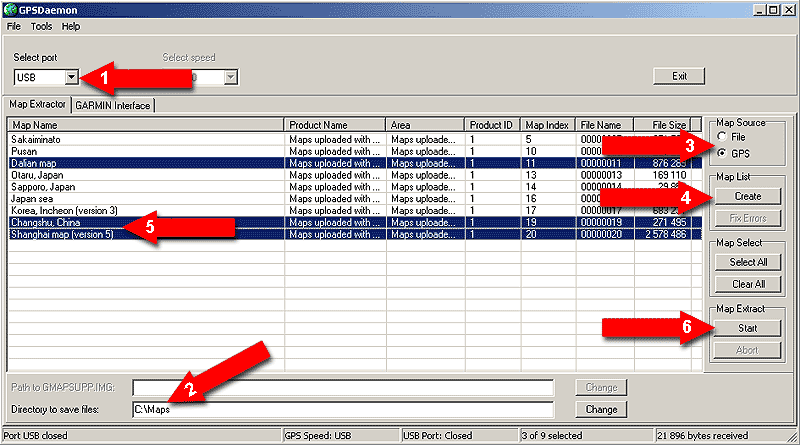This screenshot has height=445, width=800.
Task: Select the Dalian map row
Action: pos(355,163)
